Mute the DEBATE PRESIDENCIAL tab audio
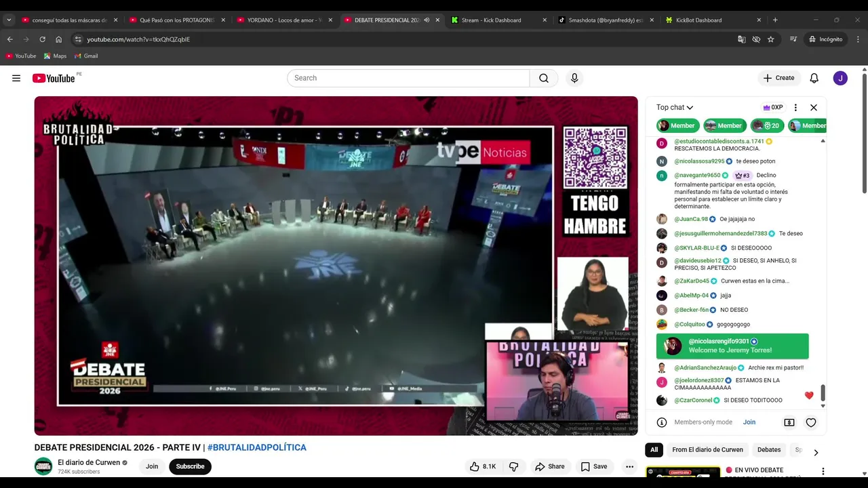868x488 pixels. pyautogui.click(x=427, y=20)
